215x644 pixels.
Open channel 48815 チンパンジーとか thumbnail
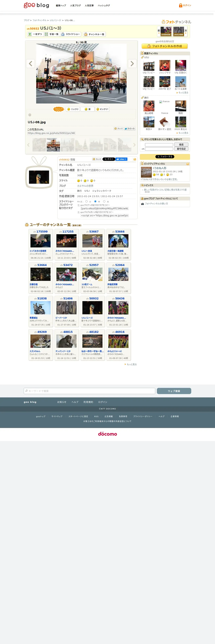pyautogui.click(x=66, y=341)
